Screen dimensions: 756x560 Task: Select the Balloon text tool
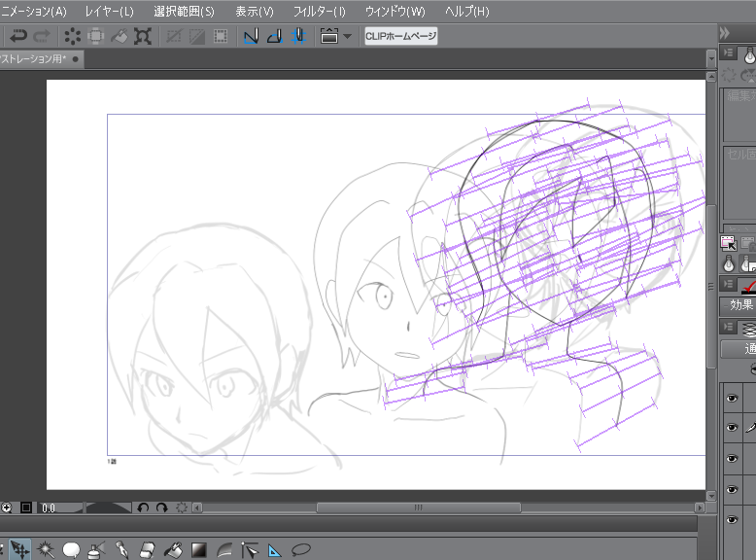click(x=71, y=550)
